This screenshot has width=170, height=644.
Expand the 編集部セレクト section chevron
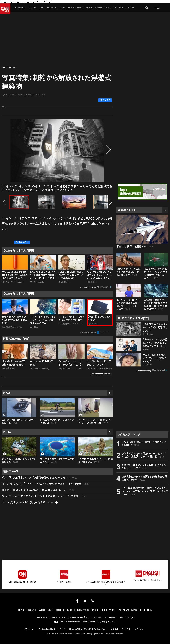point(165,210)
